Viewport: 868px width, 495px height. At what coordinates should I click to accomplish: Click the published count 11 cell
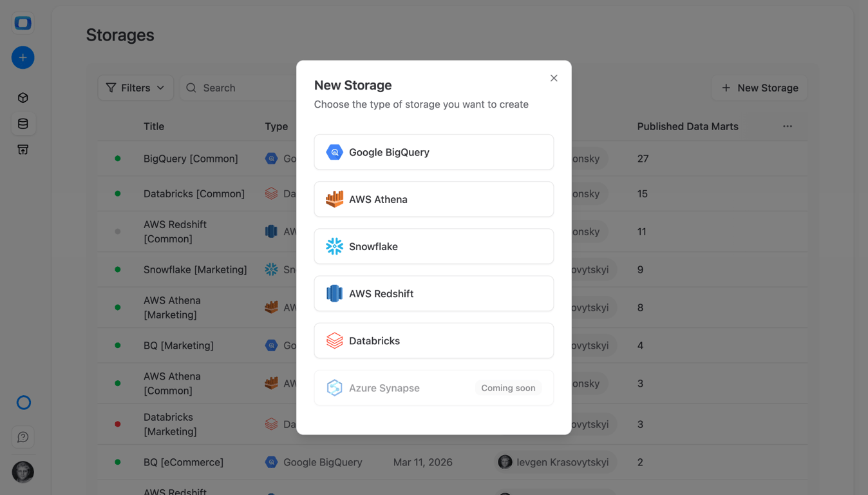click(641, 231)
